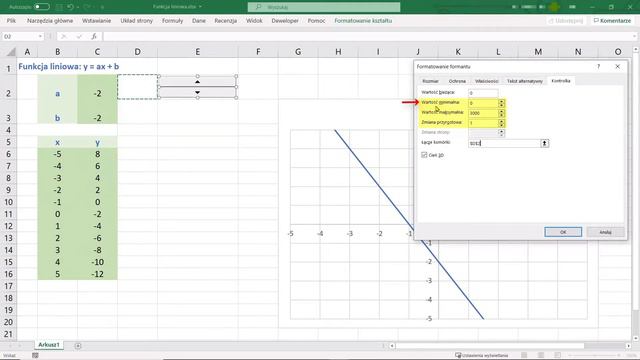Open the Narzędzia główne tab
The height and width of the screenshot is (360, 640).
pos(50,20)
